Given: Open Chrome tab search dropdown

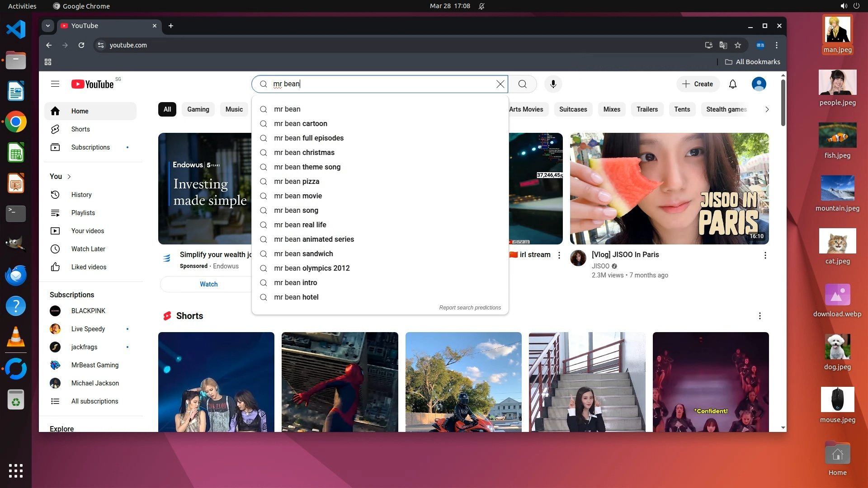Looking at the screenshot, I should 48,26.
